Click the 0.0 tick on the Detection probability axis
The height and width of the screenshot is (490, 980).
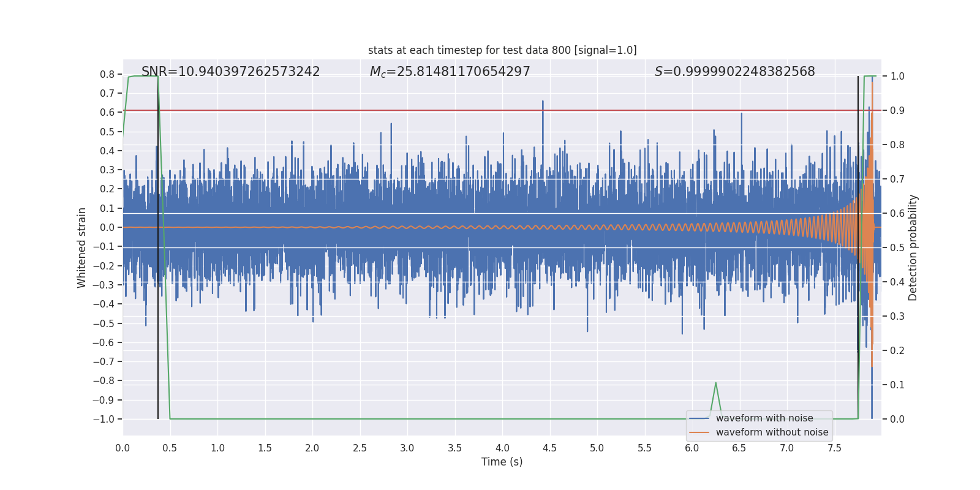click(897, 420)
